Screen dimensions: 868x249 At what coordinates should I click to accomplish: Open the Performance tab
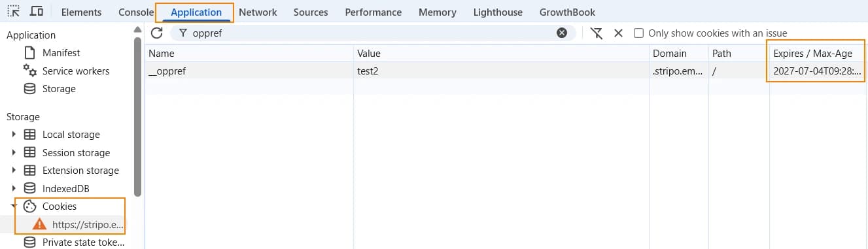tap(373, 12)
